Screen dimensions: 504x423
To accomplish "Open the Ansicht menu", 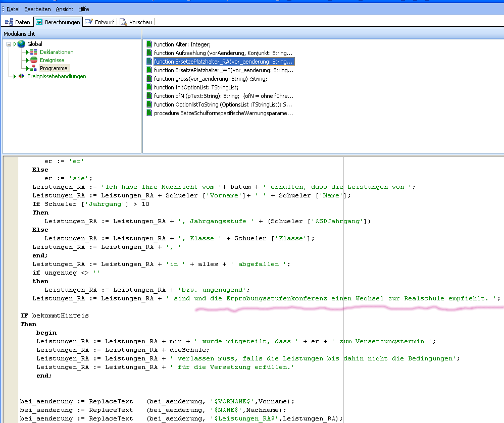I will 64,9.
